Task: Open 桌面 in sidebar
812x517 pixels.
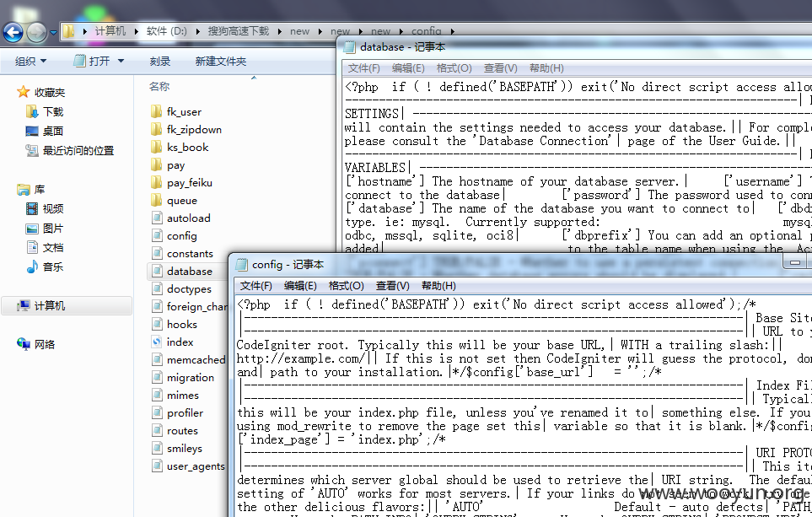Action: tap(45, 131)
